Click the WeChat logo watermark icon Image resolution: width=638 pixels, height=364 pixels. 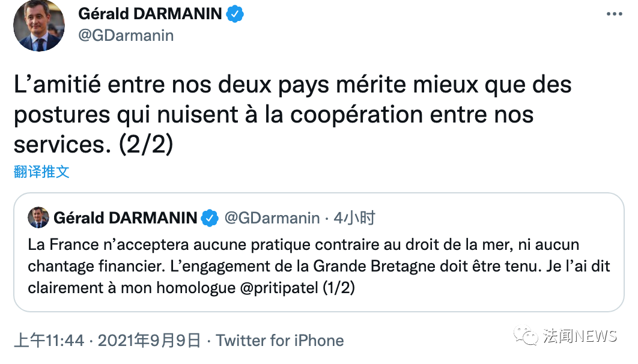(529, 336)
